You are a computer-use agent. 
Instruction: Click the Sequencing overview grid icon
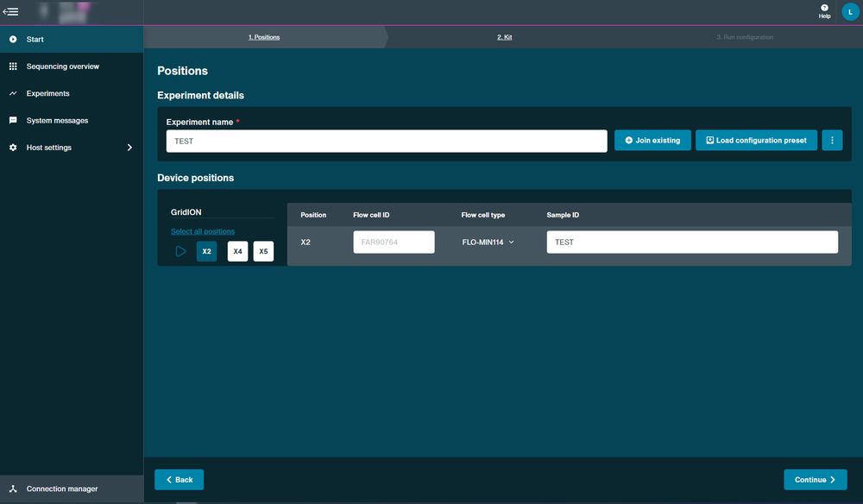click(x=13, y=66)
